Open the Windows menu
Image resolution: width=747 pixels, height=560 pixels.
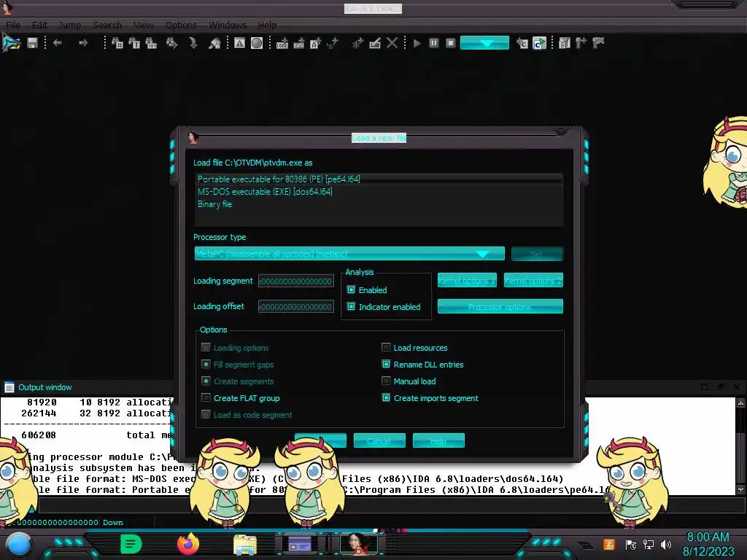(228, 25)
